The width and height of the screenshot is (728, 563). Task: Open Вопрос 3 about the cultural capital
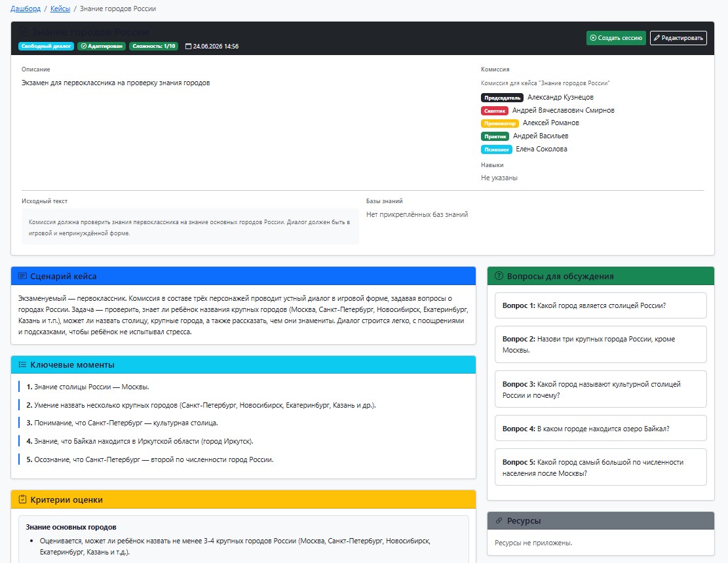(x=601, y=389)
